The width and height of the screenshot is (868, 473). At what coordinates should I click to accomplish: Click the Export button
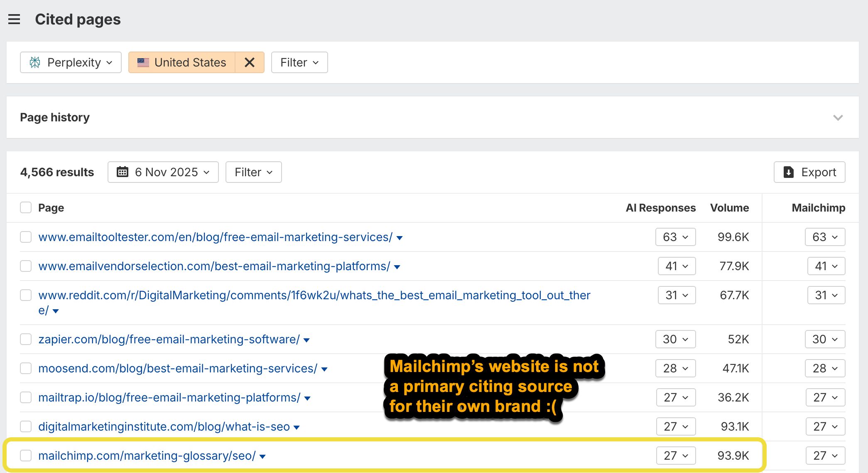click(809, 172)
